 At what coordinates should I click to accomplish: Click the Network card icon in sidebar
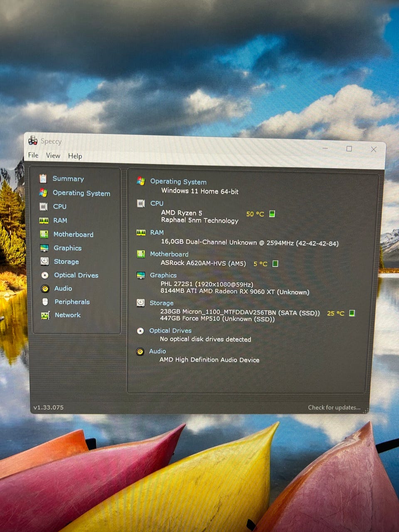(46, 315)
